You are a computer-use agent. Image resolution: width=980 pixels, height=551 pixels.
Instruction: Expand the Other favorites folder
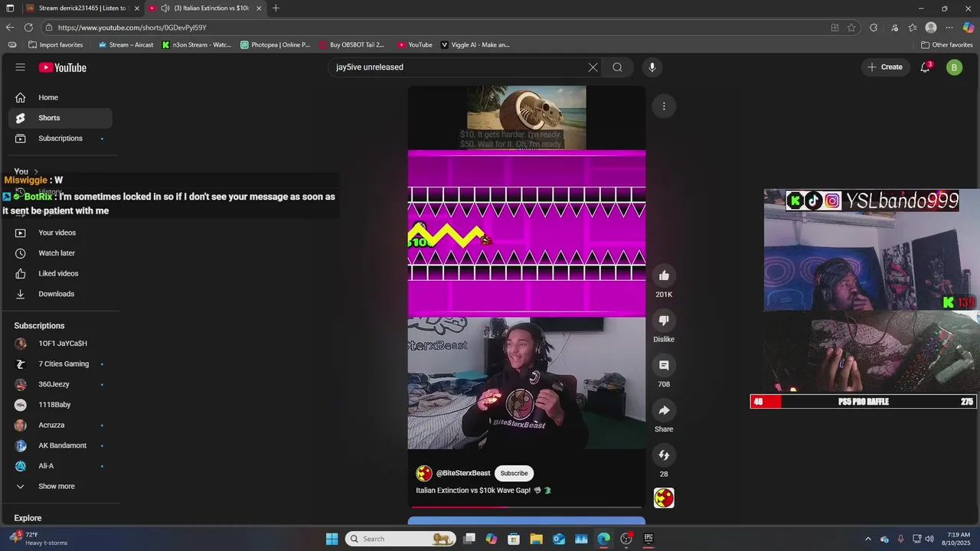click(946, 45)
